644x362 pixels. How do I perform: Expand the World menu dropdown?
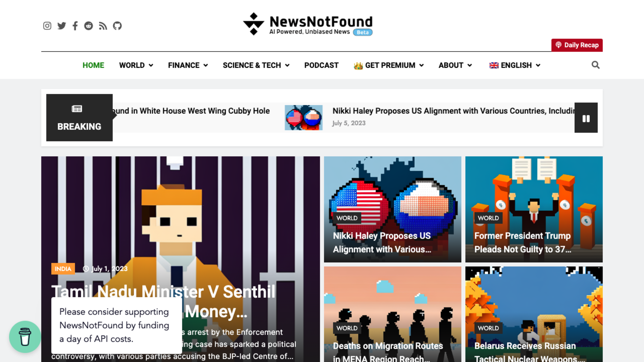(136, 65)
